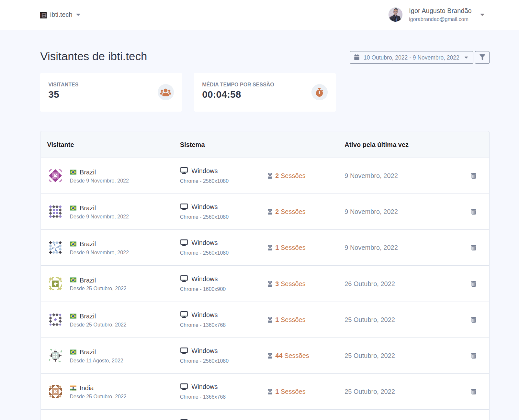Delete the first Brazil visitor row

473,176
